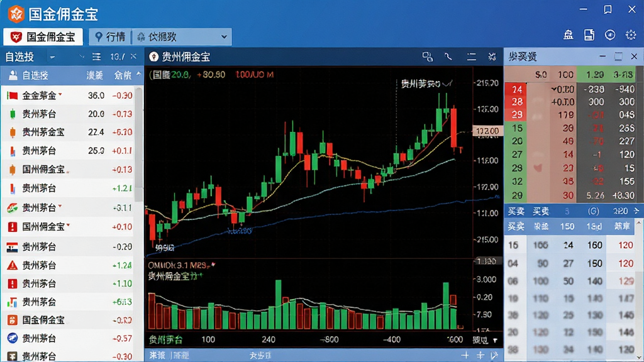This screenshot has height=362, width=644.
Task: Click scrollbar up arrow in trades table
Action: pos(639,223)
